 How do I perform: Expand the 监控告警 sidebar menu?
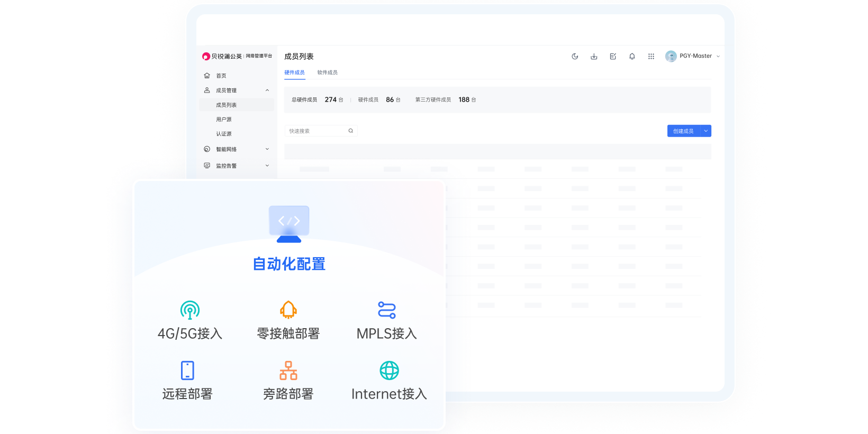click(x=267, y=166)
